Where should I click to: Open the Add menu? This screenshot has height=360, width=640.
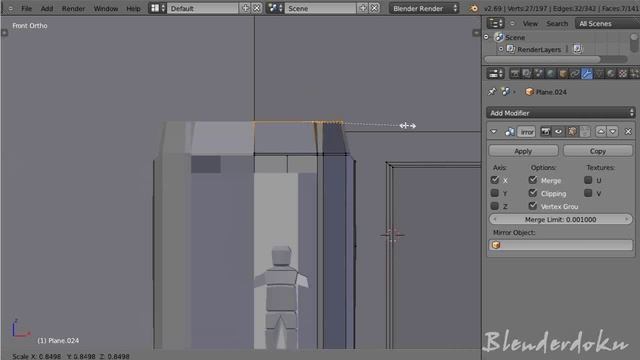coord(47,8)
